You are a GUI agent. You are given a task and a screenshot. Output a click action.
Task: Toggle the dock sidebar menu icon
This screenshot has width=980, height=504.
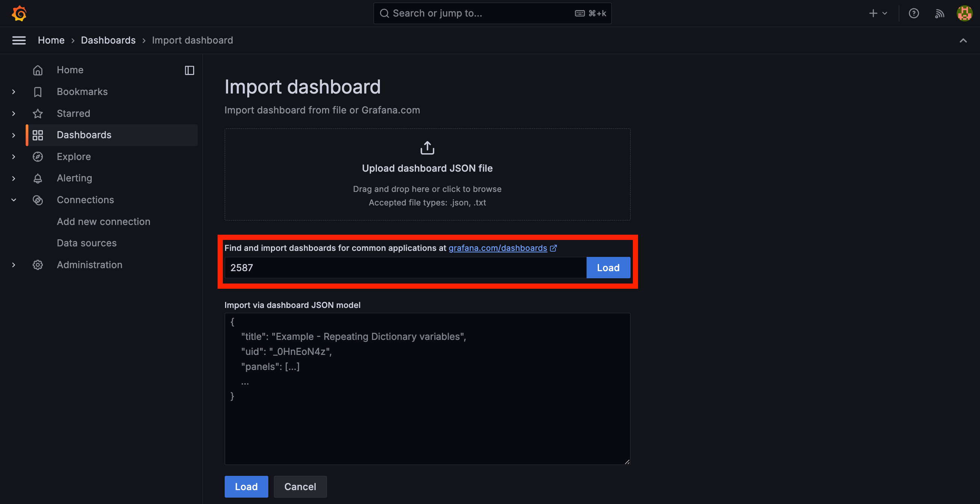coord(189,70)
